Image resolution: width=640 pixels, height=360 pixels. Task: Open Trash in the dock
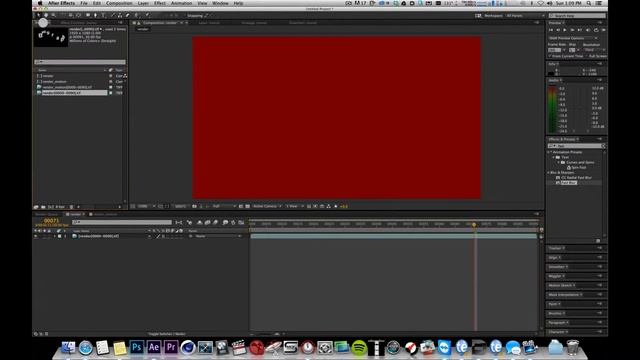click(x=573, y=347)
